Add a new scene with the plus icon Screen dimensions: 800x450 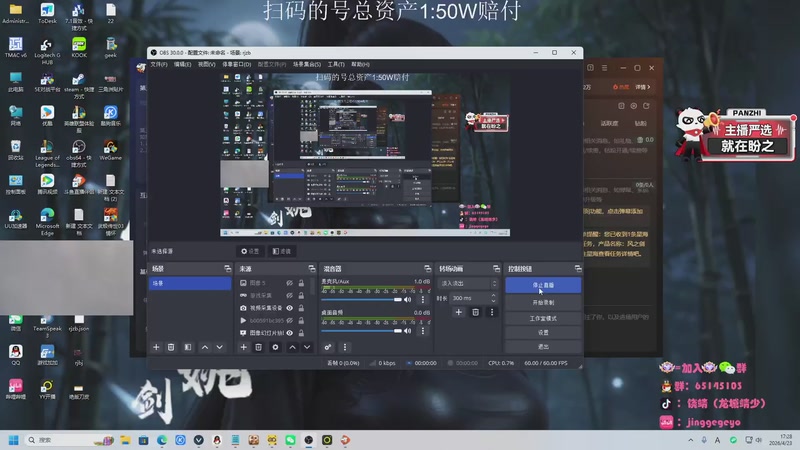pos(156,347)
